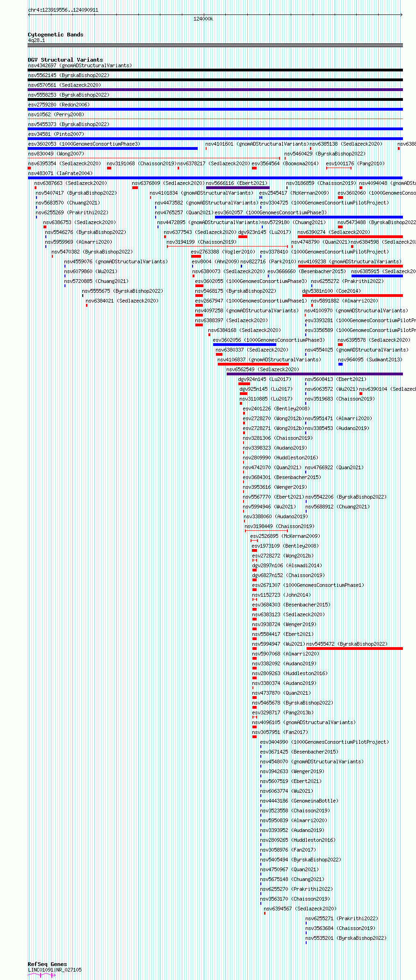Screen dimensions: 416x980
Task: Select variant nsv6394567 Sedlazeck2020
Action: [x=300, y=909]
